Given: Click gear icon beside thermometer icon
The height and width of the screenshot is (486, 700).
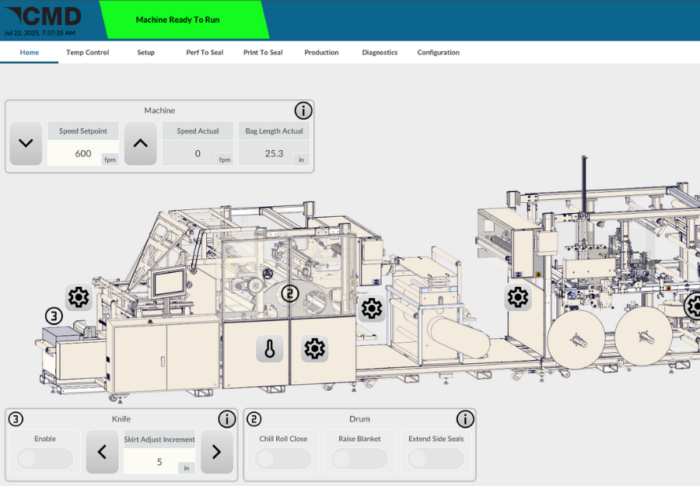Looking at the screenshot, I should [x=315, y=349].
